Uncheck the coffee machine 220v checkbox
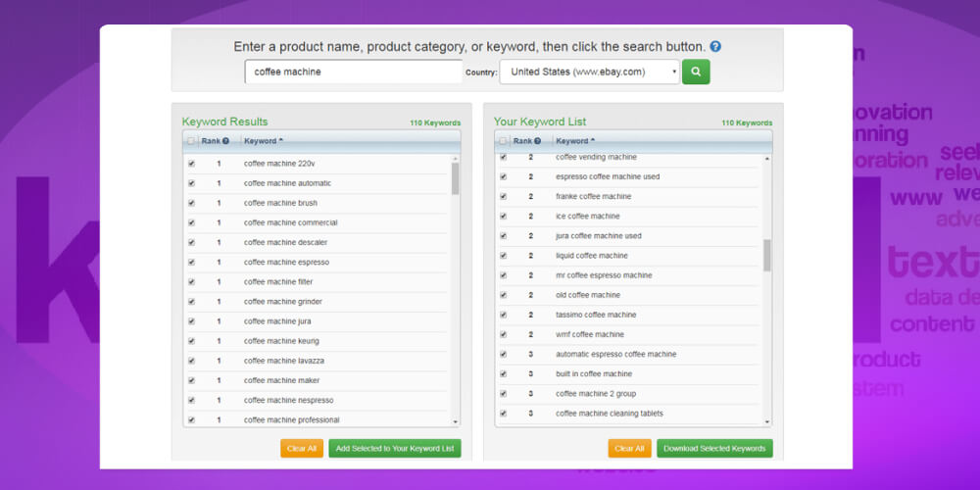 click(x=191, y=164)
